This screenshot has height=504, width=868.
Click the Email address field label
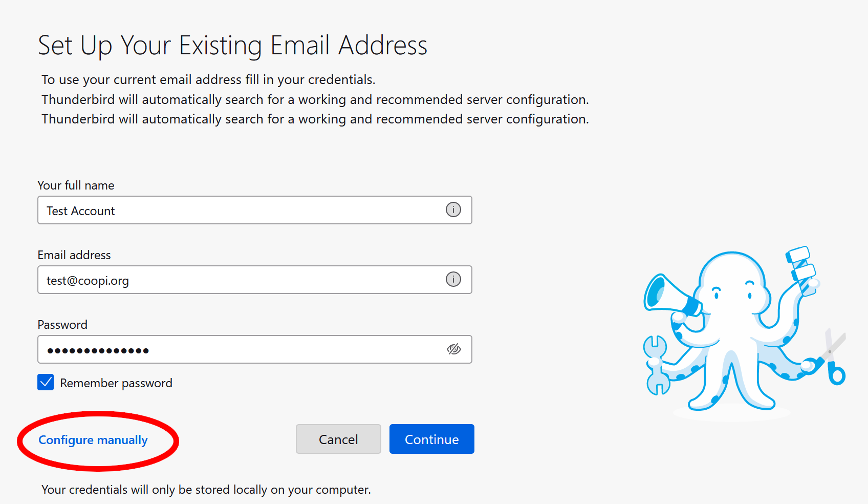[x=74, y=255]
